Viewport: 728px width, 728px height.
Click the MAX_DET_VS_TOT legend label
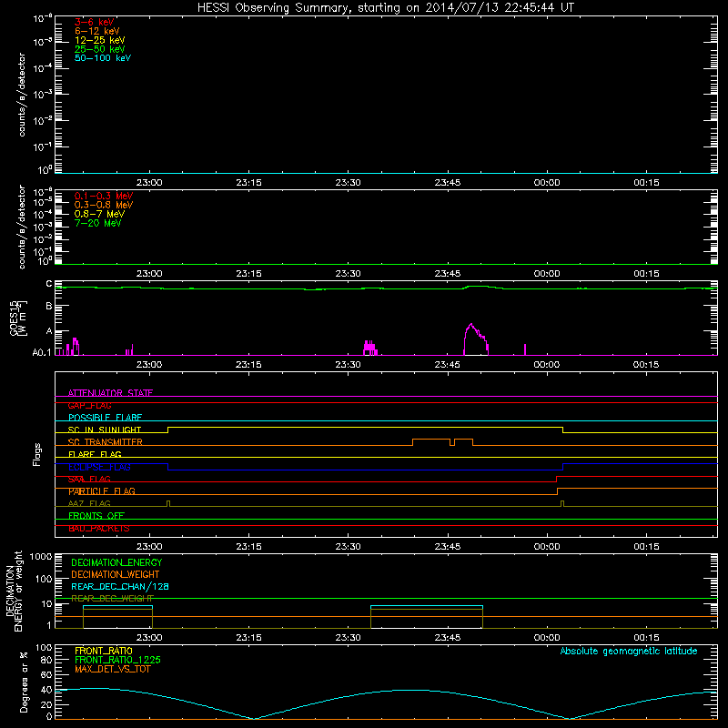[112, 669]
